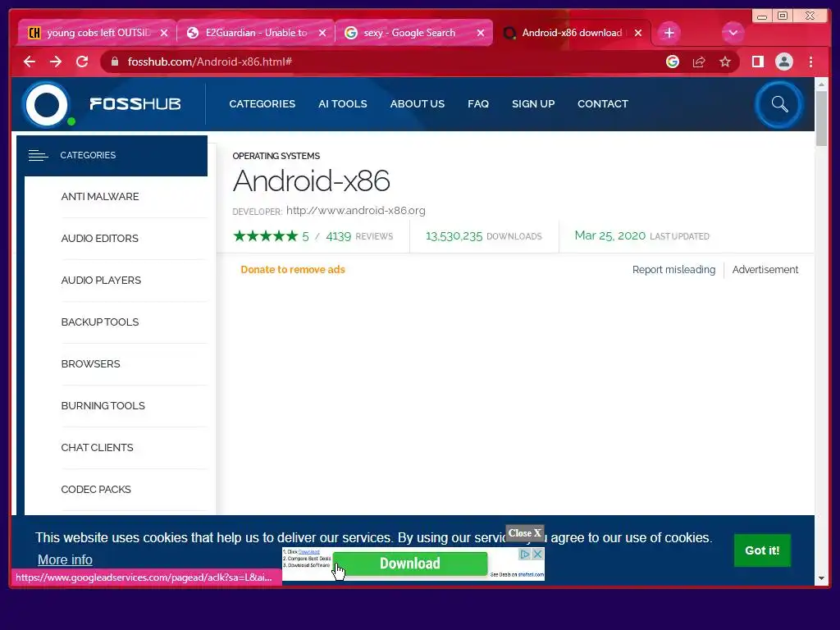Screen dimensions: 840x630
Task: Click the FOSSHUB wordmark
Action: (135, 104)
